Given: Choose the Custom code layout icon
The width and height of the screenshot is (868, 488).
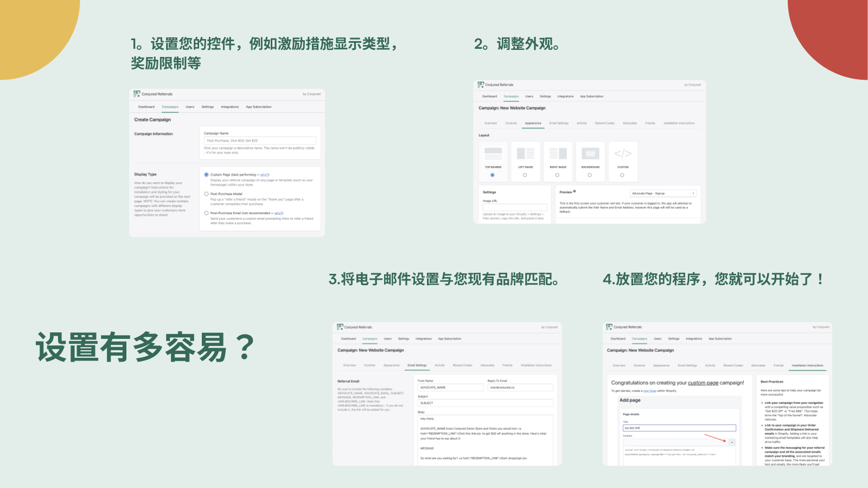Looking at the screenshot, I should (x=623, y=153).
